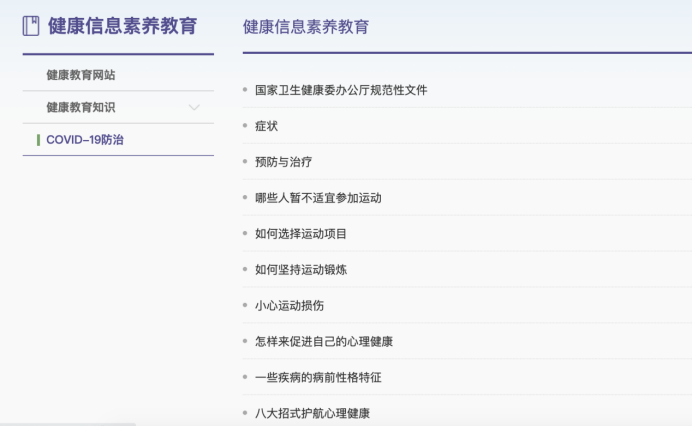This screenshot has height=427, width=692.
Task: Open the 小心运动损伤 article
Action: (x=289, y=306)
